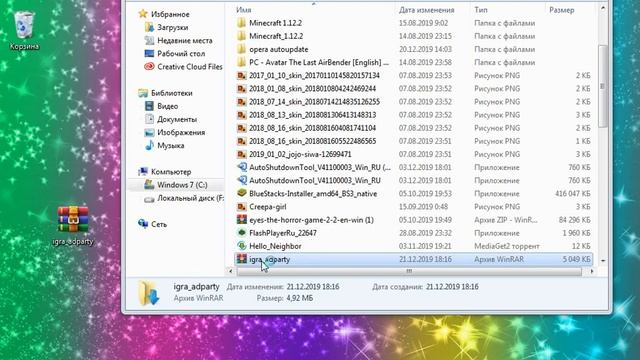640x360 pixels.
Task: Click the horizontal scrollbar thumb
Action: pyautogui.click(x=409, y=271)
